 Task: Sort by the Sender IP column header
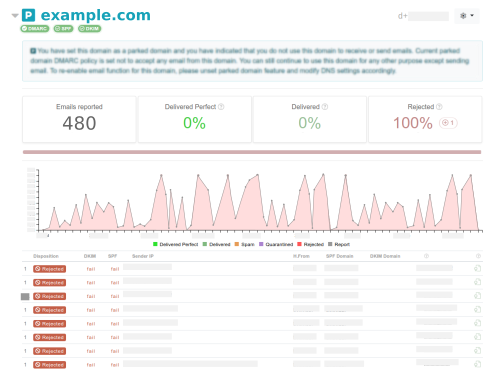[143, 256]
